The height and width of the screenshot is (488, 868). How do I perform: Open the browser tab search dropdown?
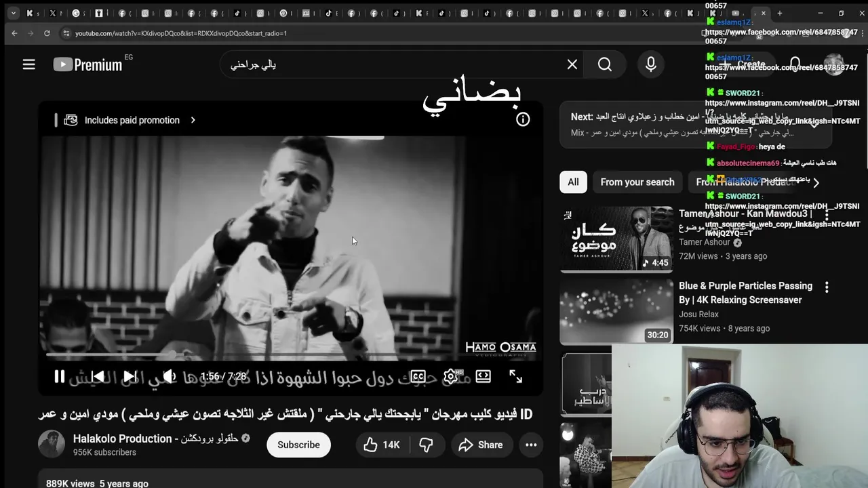[x=13, y=13]
